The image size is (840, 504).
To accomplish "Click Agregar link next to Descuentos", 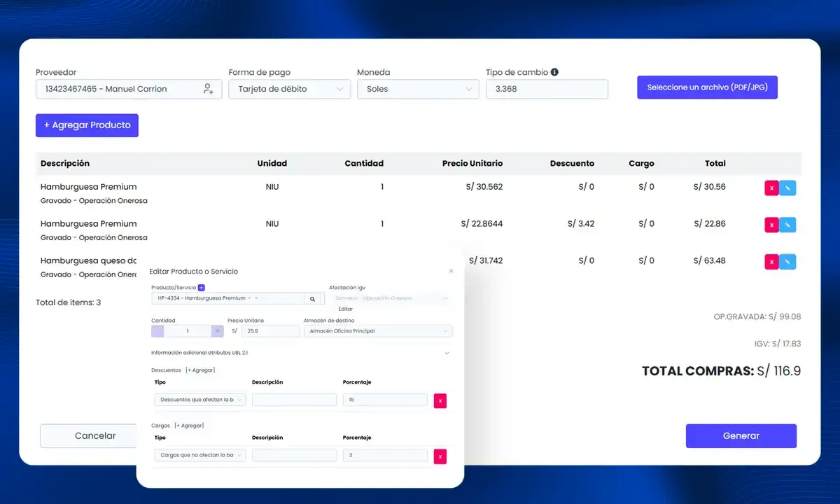I will click(200, 370).
